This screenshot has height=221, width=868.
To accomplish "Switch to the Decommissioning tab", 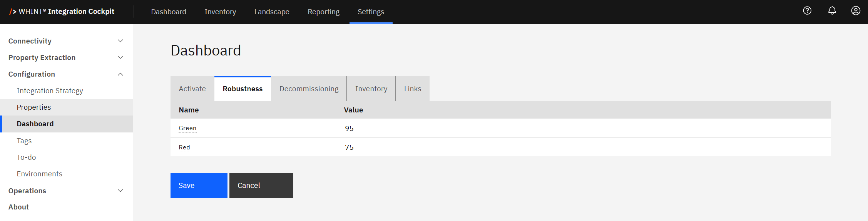I will pyautogui.click(x=309, y=89).
